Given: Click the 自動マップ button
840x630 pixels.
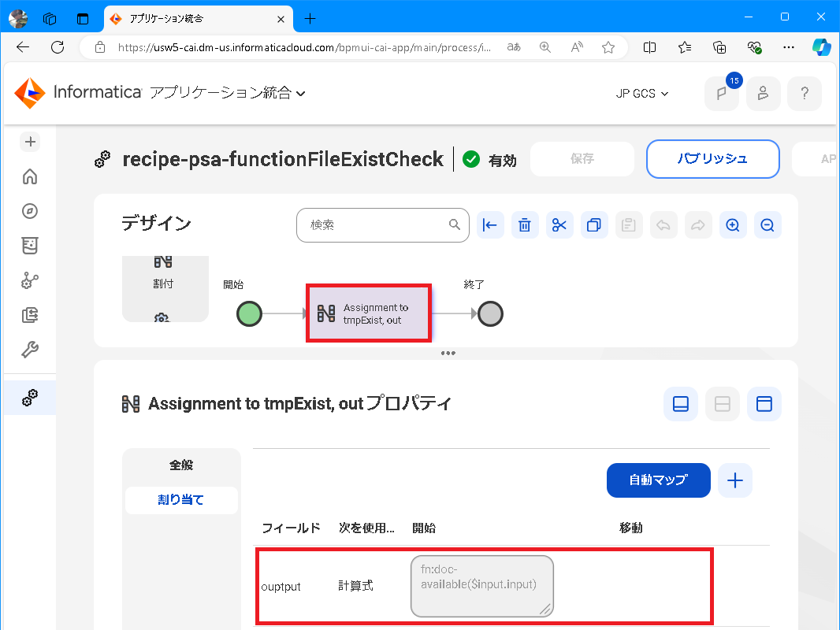Looking at the screenshot, I should pos(659,480).
